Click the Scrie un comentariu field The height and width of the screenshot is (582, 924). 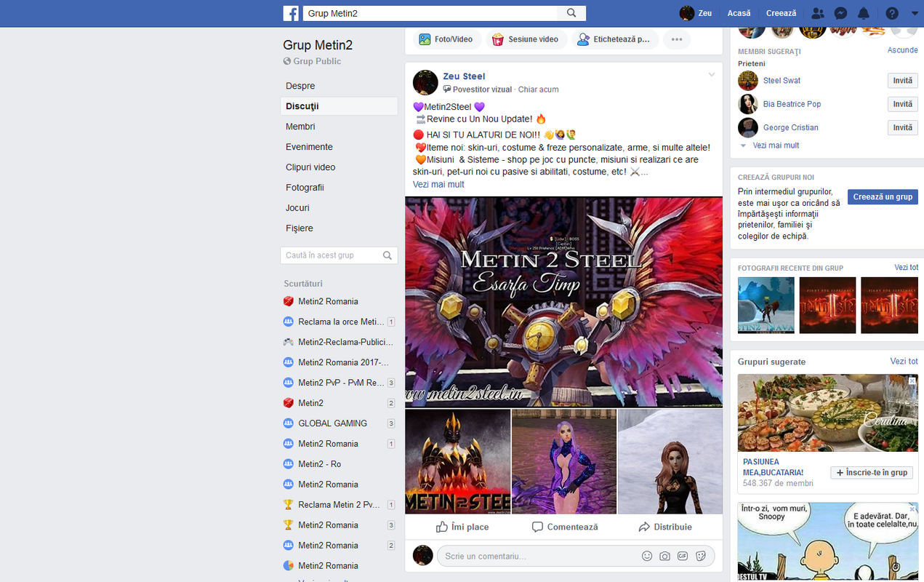click(x=538, y=556)
